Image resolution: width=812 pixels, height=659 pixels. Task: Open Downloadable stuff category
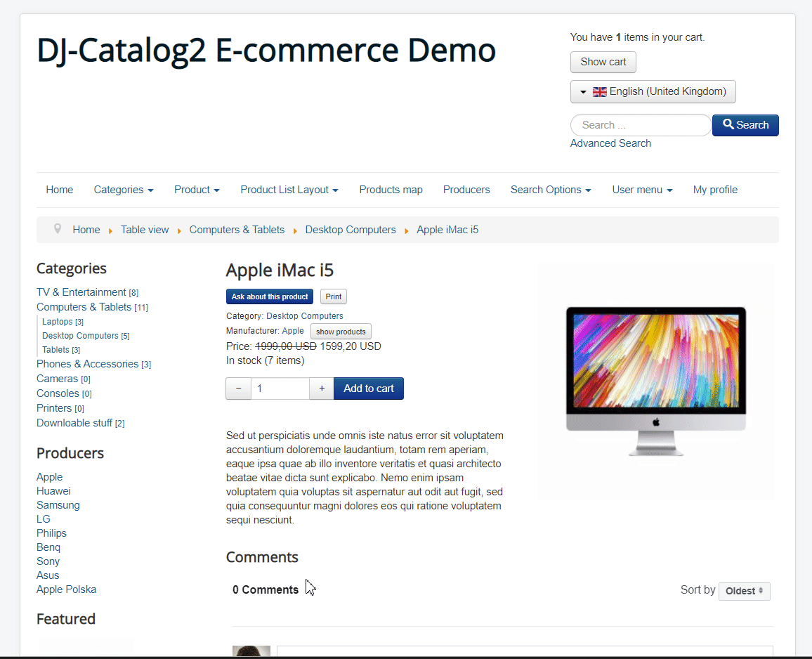pos(74,423)
